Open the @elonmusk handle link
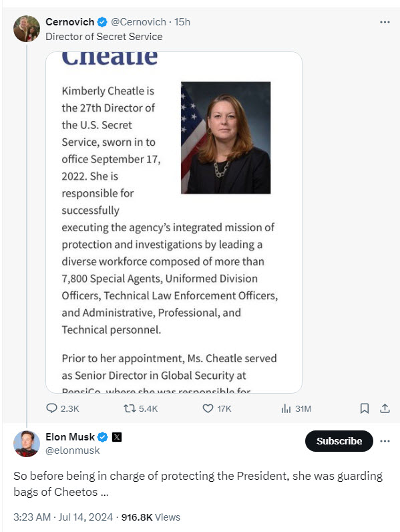The width and height of the screenshot is (400, 532). (73, 450)
